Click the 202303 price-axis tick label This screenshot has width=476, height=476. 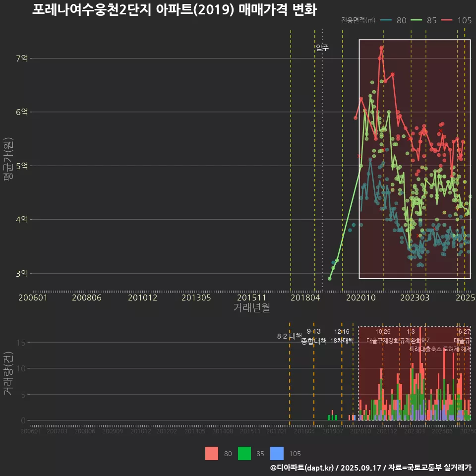tap(415, 297)
